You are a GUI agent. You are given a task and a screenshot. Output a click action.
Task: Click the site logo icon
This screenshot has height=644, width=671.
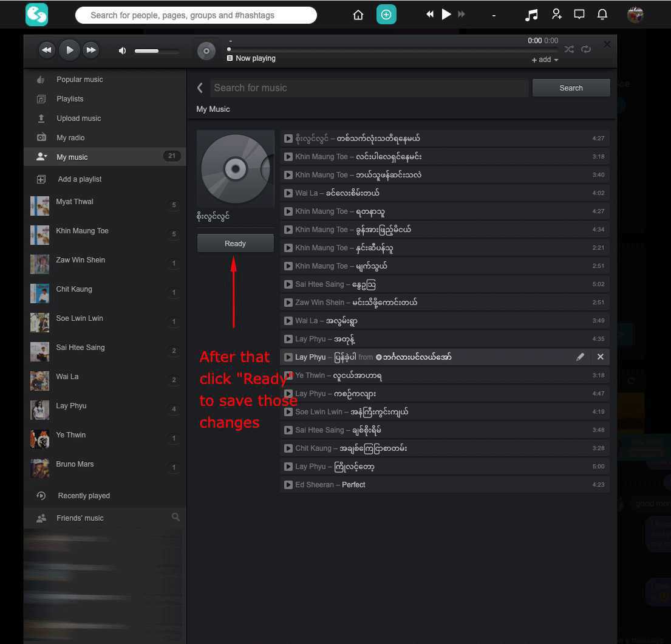coord(37,15)
